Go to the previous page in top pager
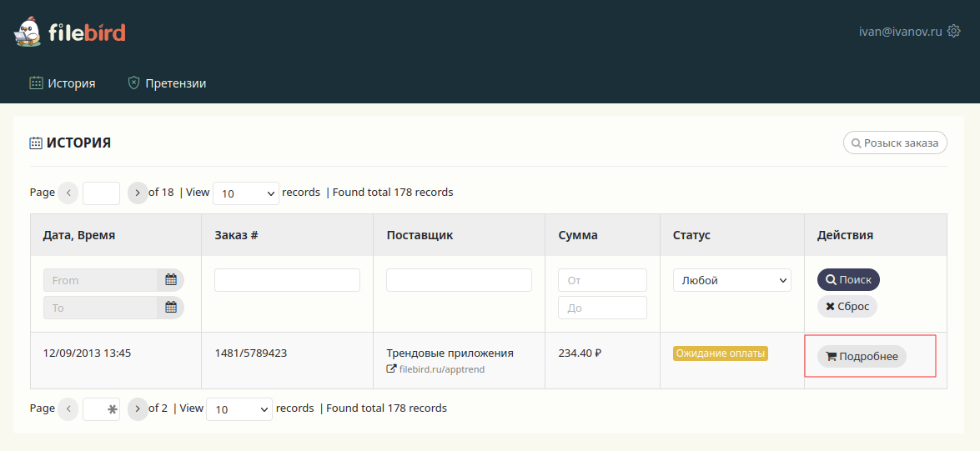Viewport: 980px width, 451px height. 68,193
